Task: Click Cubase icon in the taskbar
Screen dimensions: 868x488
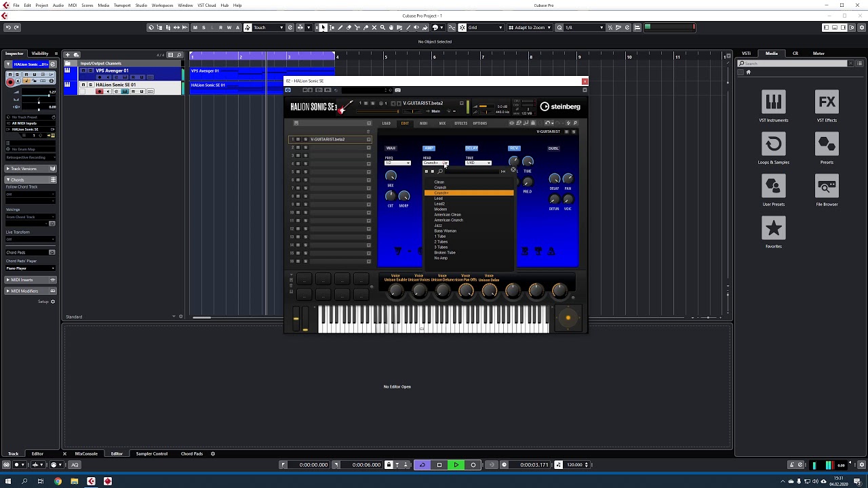Action: coord(91,481)
